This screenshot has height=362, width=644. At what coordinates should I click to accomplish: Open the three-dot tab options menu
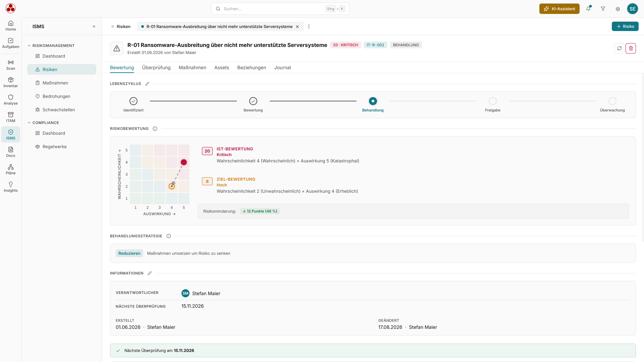click(309, 26)
